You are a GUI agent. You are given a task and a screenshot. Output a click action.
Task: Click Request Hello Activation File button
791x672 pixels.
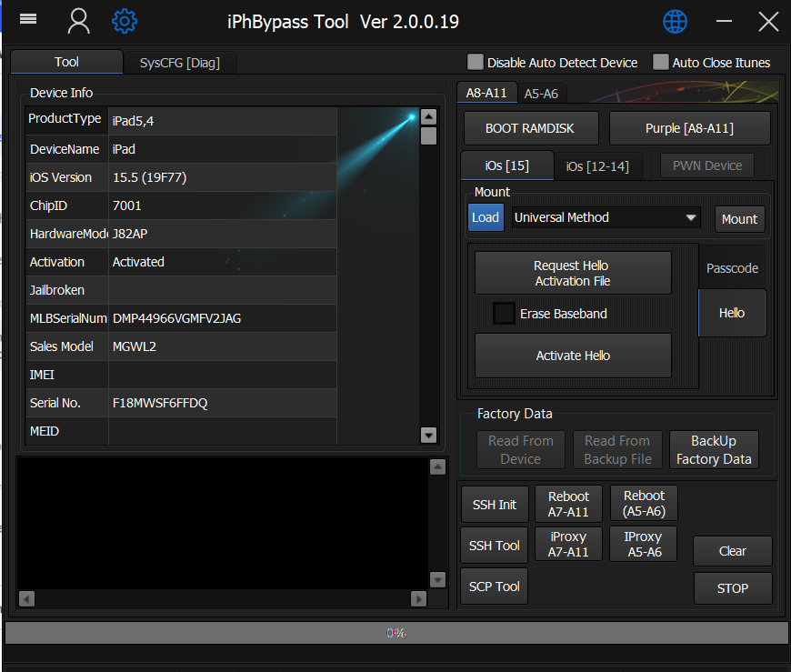click(573, 273)
